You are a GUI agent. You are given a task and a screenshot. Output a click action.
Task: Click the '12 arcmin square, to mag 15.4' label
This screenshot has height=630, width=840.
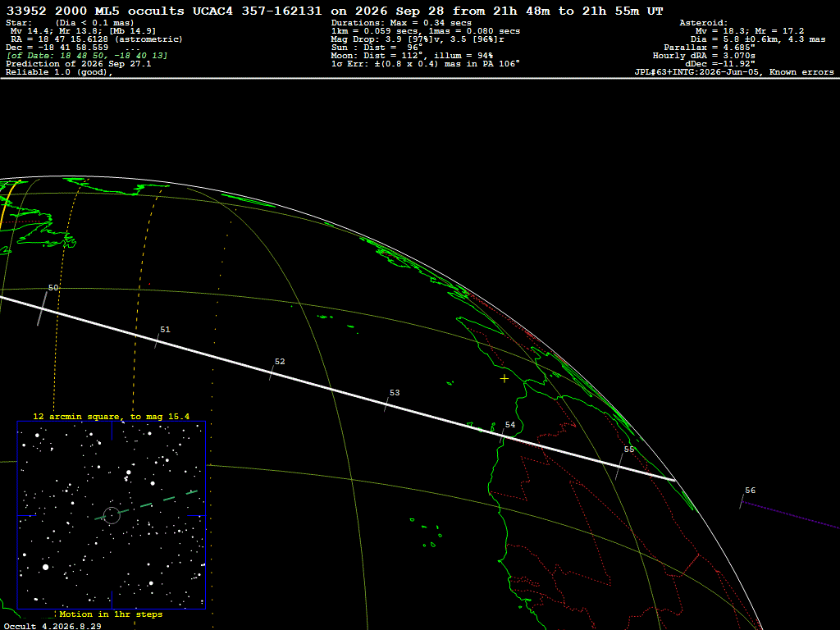point(112,416)
